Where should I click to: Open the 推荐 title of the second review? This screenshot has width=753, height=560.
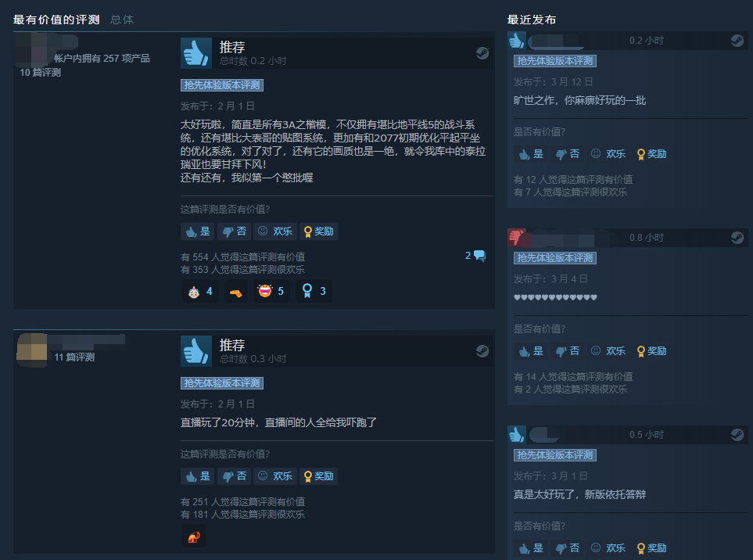click(x=232, y=346)
